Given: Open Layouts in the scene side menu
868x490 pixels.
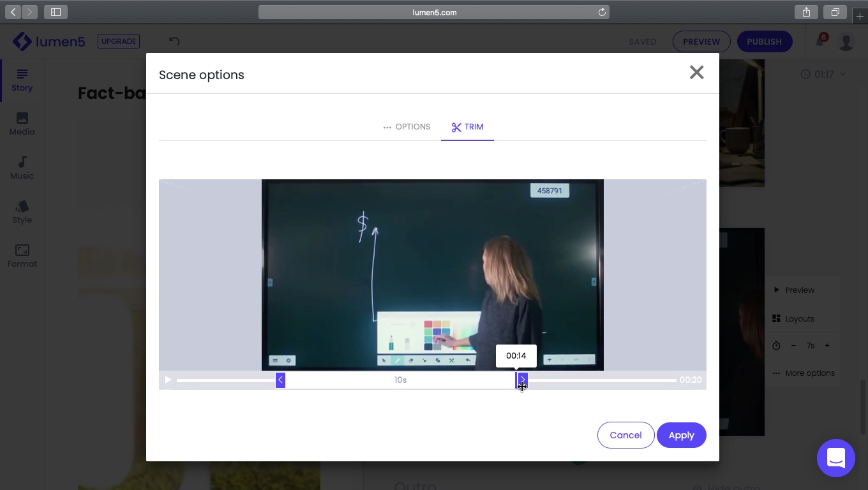Looking at the screenshot, I should (793, 319).
